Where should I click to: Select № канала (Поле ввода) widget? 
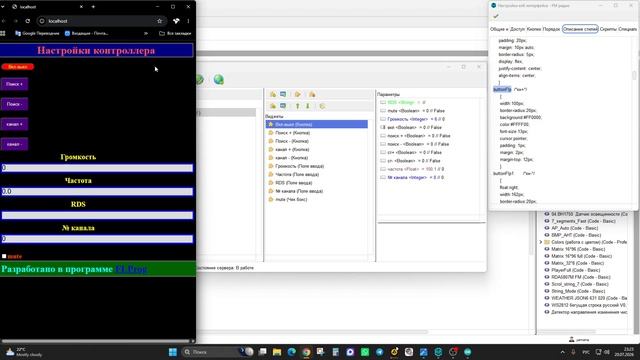pyautogui.click(x=317, y=191)
